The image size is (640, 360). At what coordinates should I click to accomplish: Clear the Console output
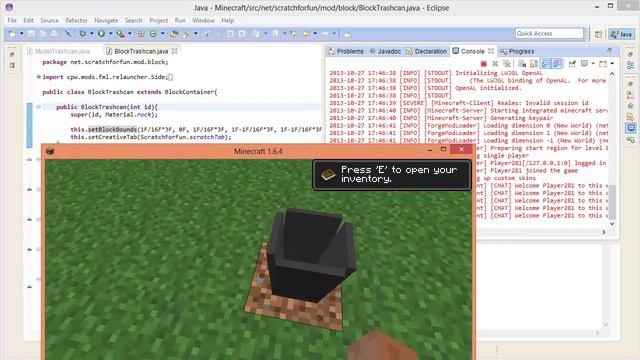522,64
